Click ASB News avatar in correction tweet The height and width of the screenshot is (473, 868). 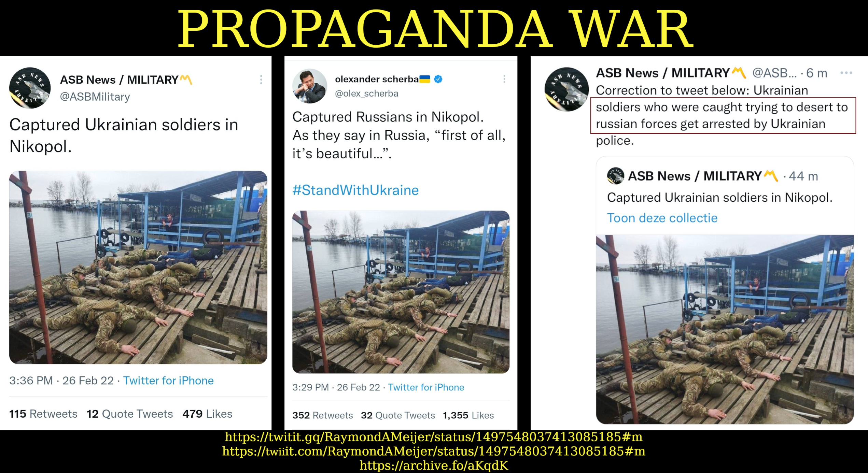point(566,89)
